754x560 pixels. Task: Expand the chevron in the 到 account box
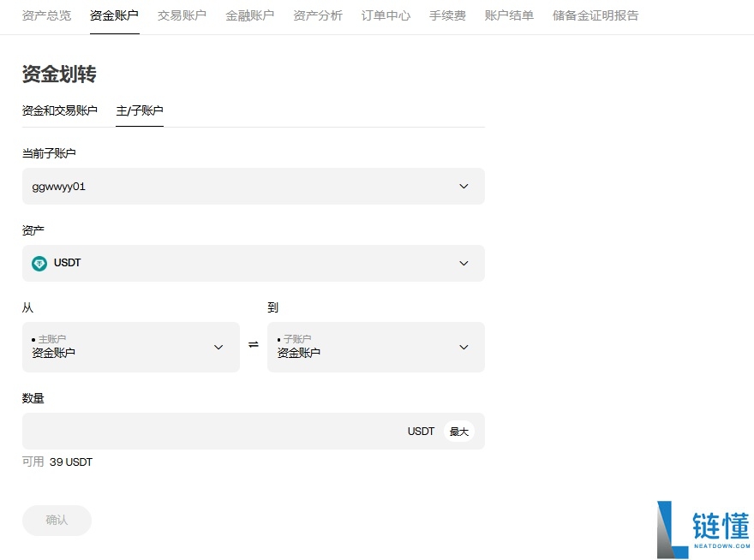pyautogui.click(x=464, y=347)
